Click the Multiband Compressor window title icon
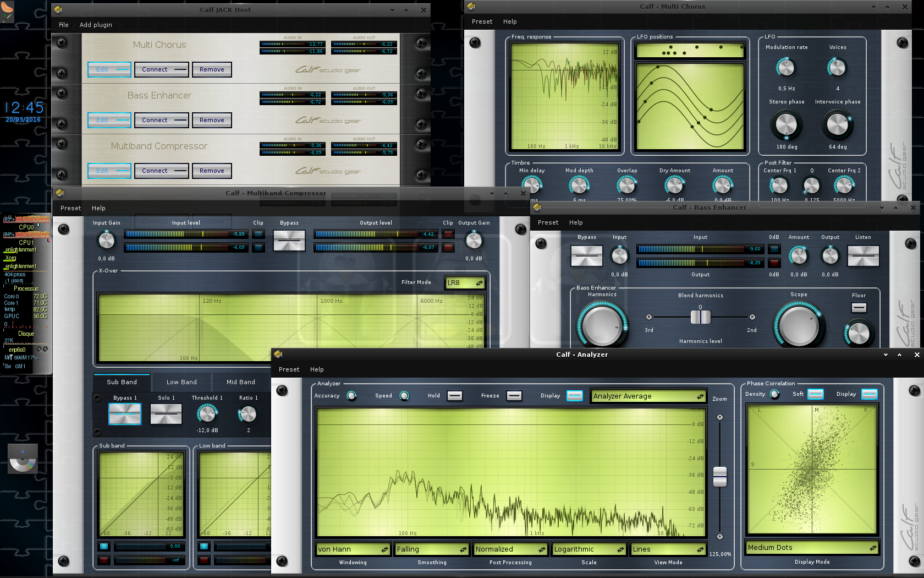The height and width of the screenshot is (578, 924). [60, 193]
